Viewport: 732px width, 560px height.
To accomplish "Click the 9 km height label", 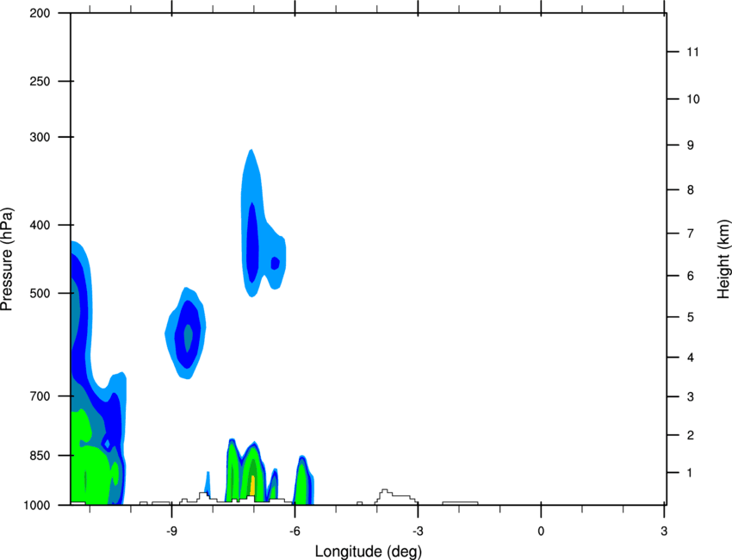I will point(691,146).
